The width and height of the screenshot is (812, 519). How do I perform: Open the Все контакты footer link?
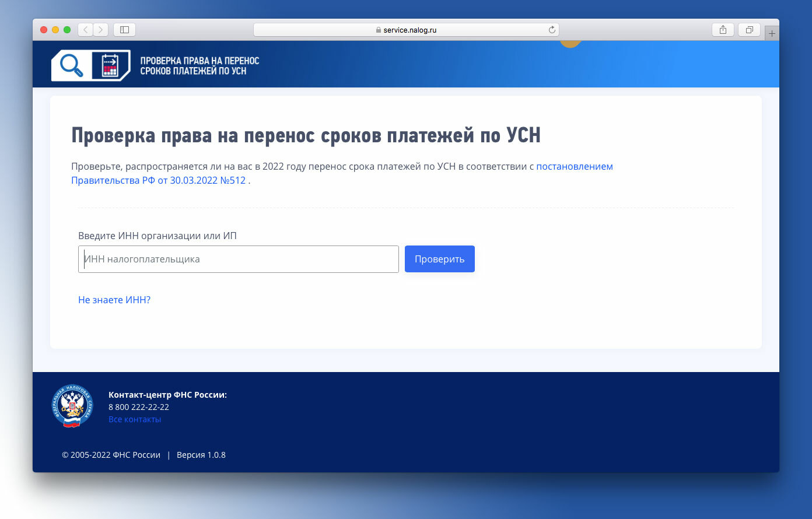pyautogui.click(x=135, y=419)
